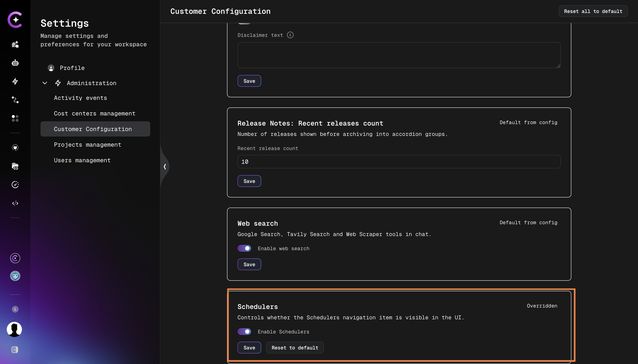Open the workflows path icon

pyautogui.click(x=15, y=100)
